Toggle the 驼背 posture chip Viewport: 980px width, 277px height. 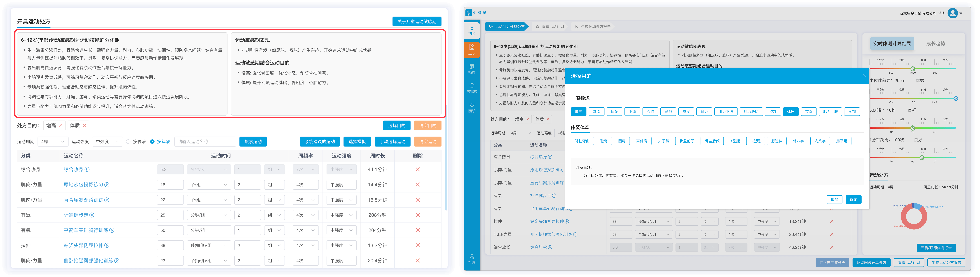pyautogui.click(x=604, y=141)
